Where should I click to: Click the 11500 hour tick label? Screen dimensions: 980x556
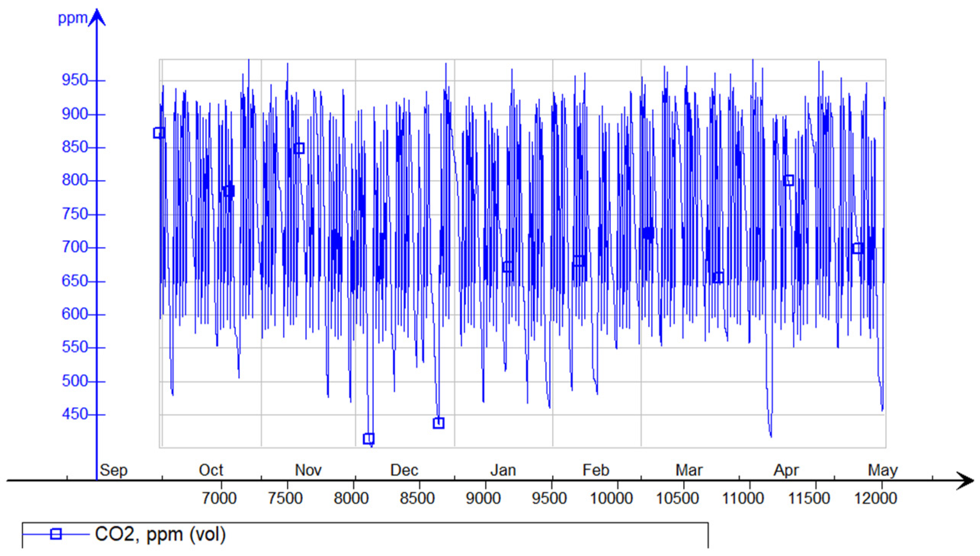(x=809, y=499)
